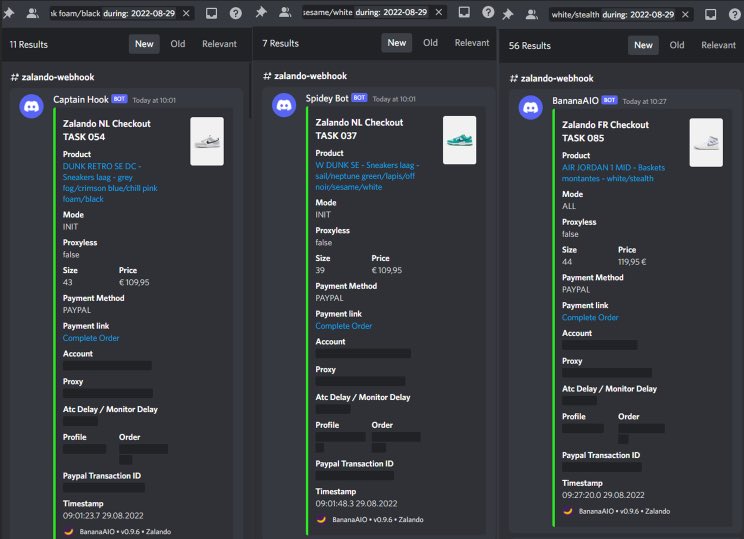
Task: Clear the 'foam/black' search query
Action: [186, 13]
